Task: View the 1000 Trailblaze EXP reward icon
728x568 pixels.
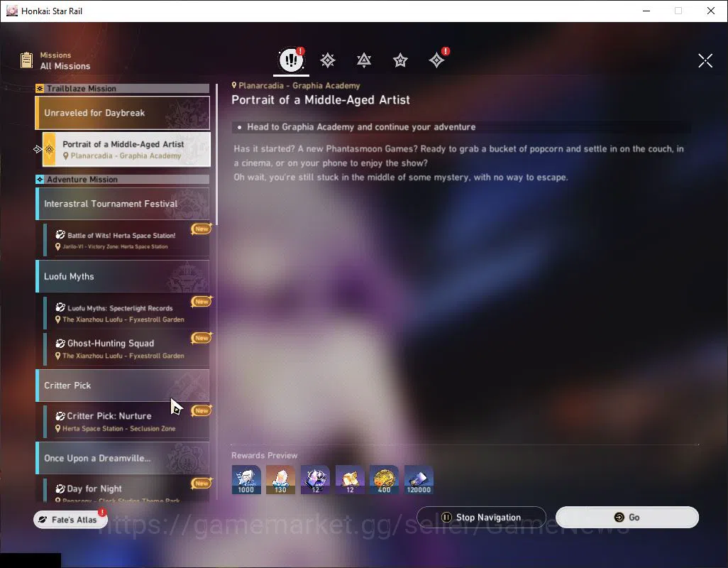Action: coord(246,479)
